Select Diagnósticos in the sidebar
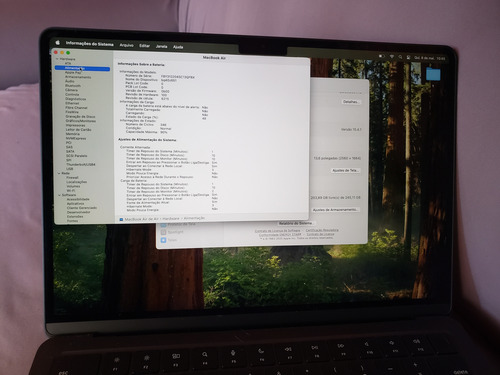Image resolution: width=500 pixels, height=375 pixels. [76, 99]
